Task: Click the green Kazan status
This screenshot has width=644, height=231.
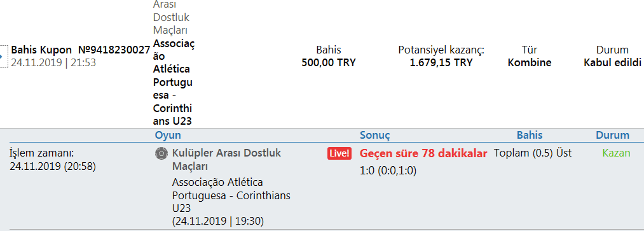Action: click(616, 153)
